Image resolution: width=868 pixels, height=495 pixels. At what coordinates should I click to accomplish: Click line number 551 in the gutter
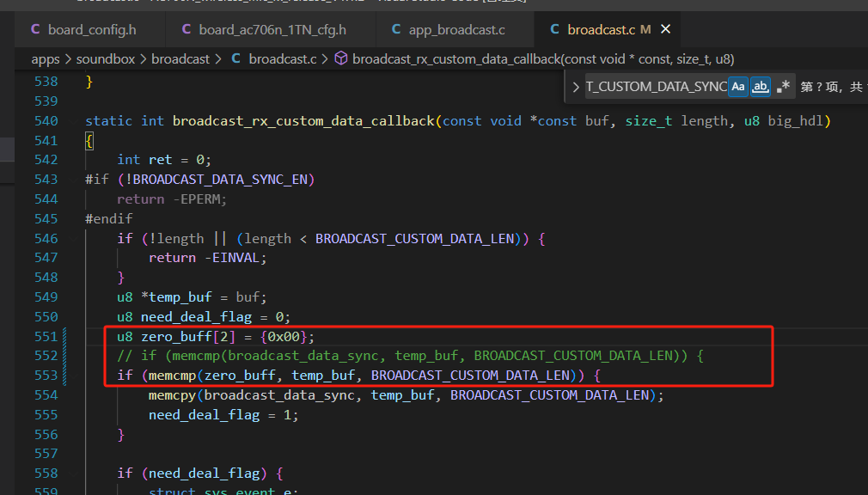tap(46, 337)
